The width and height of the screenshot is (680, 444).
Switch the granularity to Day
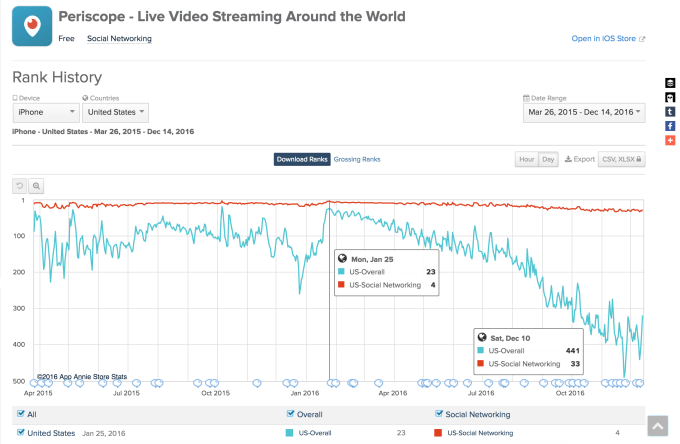[548, 159]
